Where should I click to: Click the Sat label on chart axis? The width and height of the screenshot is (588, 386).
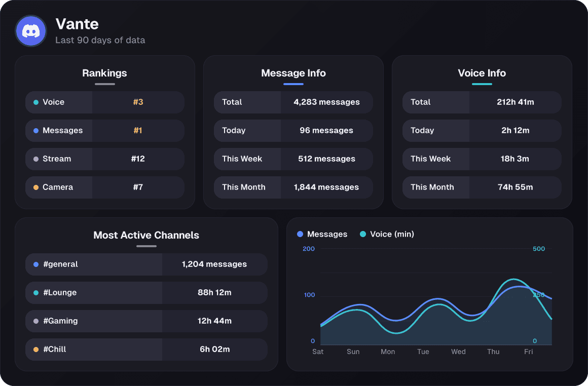coord(318,352)
